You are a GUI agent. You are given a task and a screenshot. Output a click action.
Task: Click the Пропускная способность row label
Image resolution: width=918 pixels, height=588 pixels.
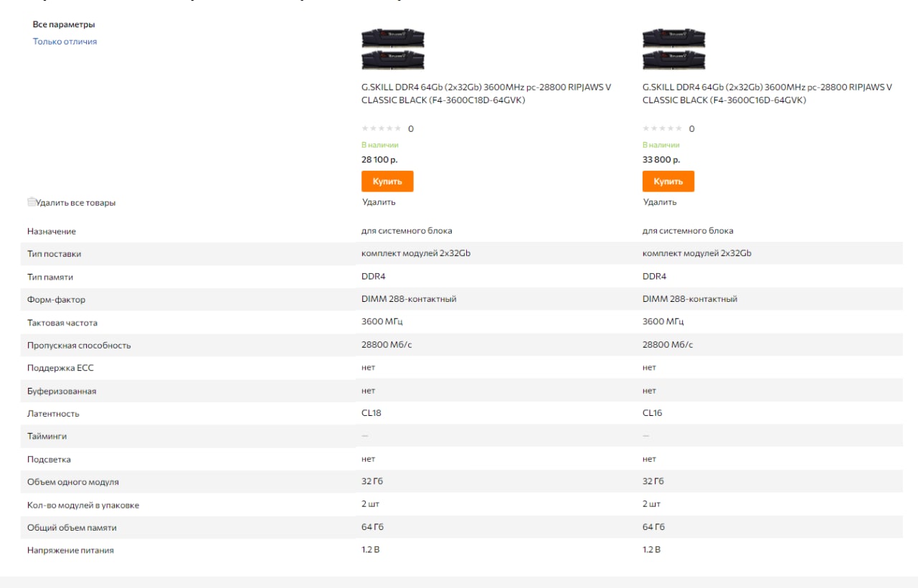pyautogui.click(x=79, y=346)
